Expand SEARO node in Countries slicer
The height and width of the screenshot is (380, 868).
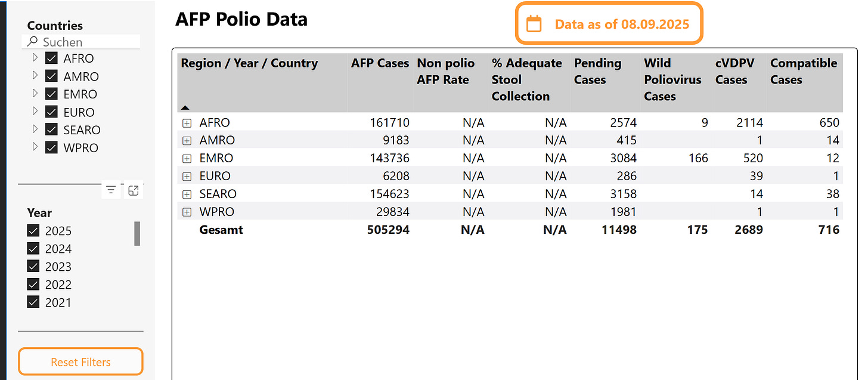(35, 129)
